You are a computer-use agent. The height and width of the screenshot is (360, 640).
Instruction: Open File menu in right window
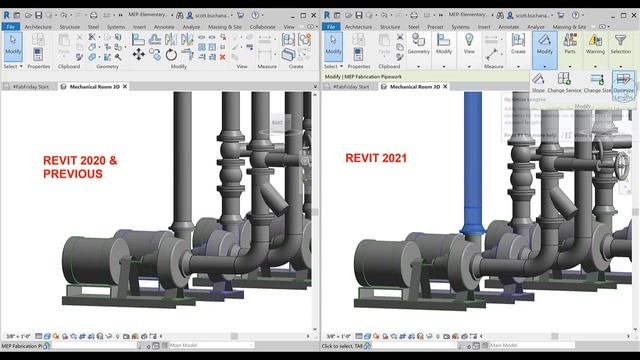[x=331, y=27]
